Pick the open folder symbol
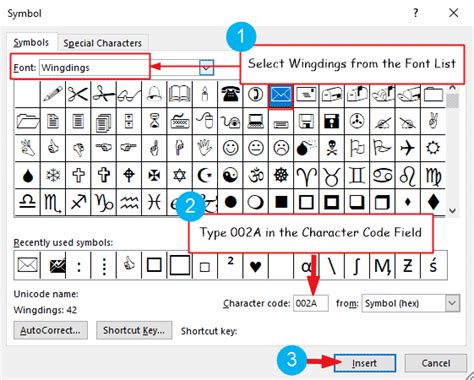This screenshot has width=474, height=380. click(x=27, y=121)
